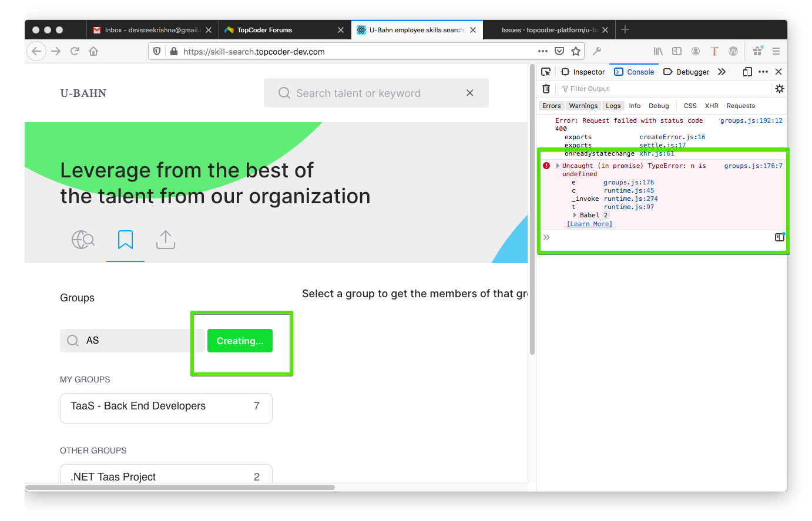Show more devtools tabs chevron
The width and height of the screenshot is (812, 521).
point(722,72)
